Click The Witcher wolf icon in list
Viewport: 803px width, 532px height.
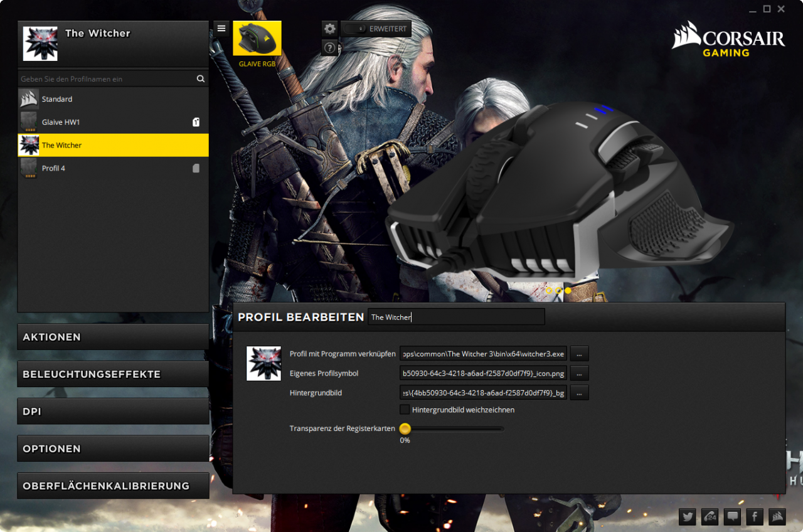click(29, 145)
